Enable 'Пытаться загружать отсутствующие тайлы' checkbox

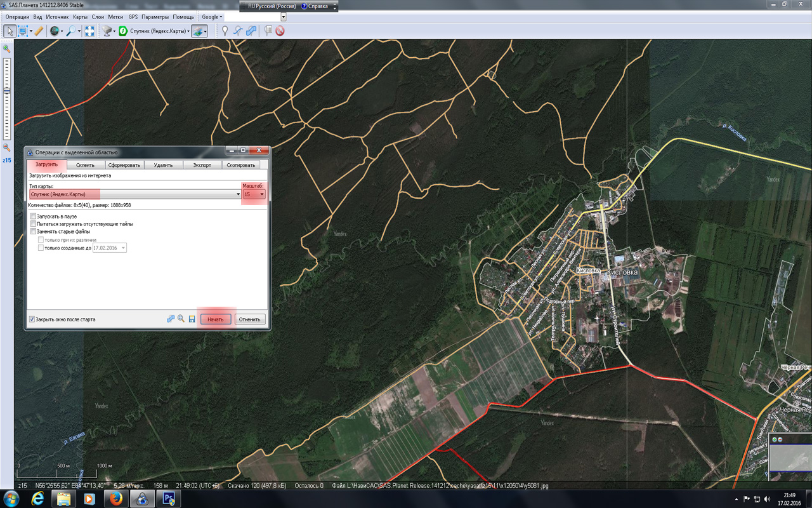click(x=34, y=224)
